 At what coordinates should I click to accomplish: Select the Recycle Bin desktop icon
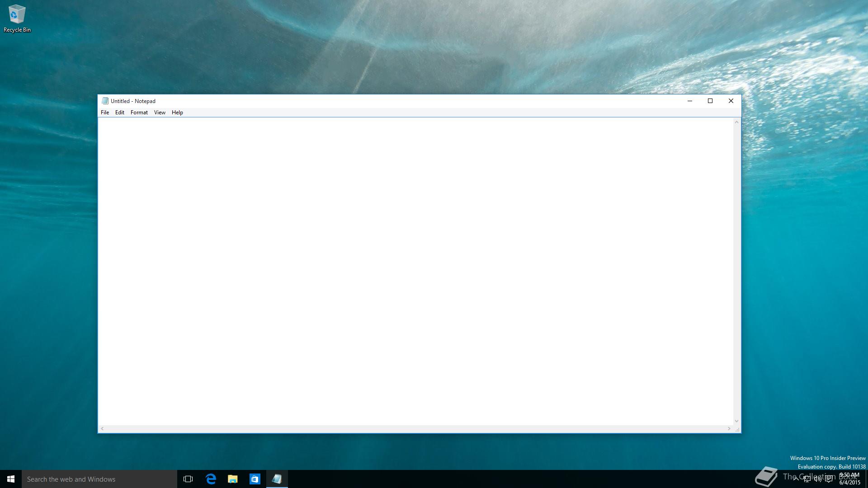click(x=17, y=19)
